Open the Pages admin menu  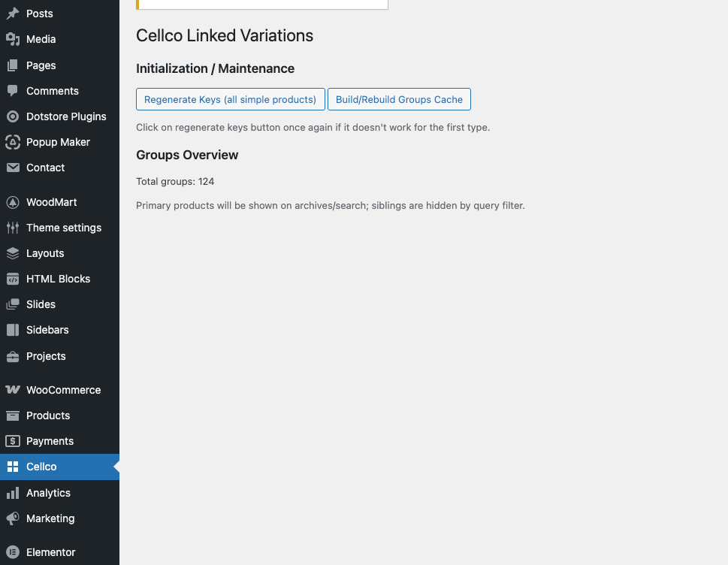60,65
